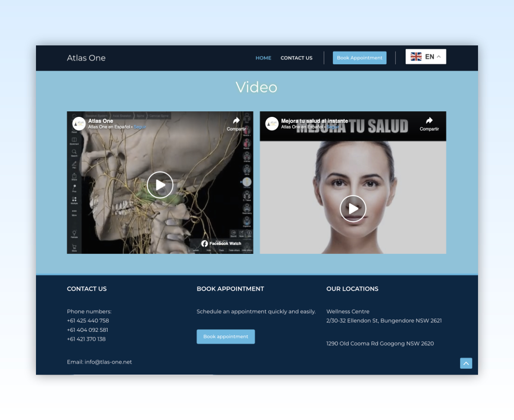Click the scroll-to-top arrow button
Viewport: 514px width, 420px height.
[x=466, y=363]
